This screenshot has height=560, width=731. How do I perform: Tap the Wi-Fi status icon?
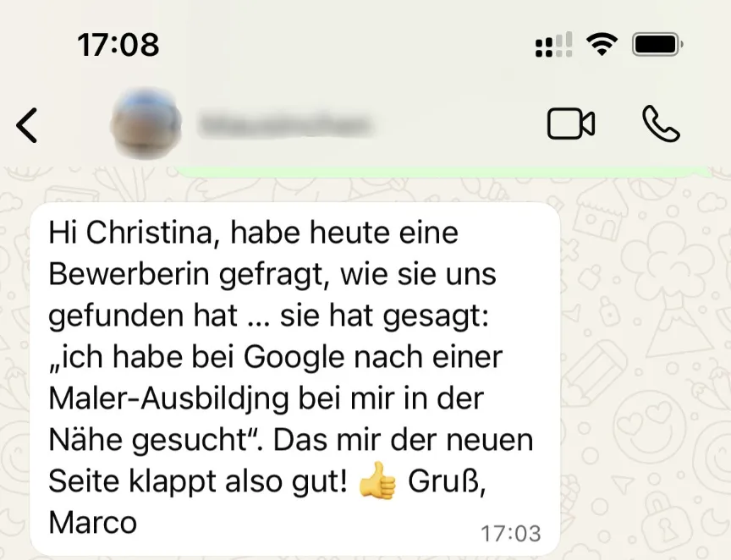[x=602, y=44]
